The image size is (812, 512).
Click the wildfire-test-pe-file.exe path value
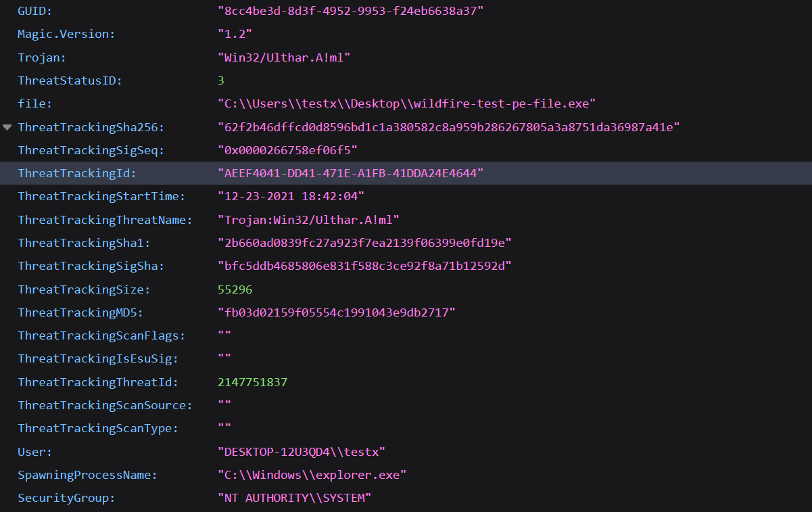406,103
